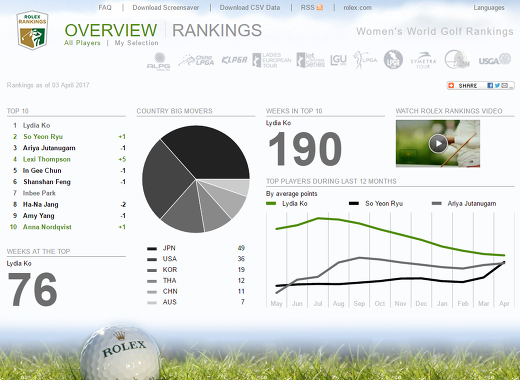Viewport: 520px width, 380px height.
Task: Open the LPGA golfer logo
Action: [365, 60]
